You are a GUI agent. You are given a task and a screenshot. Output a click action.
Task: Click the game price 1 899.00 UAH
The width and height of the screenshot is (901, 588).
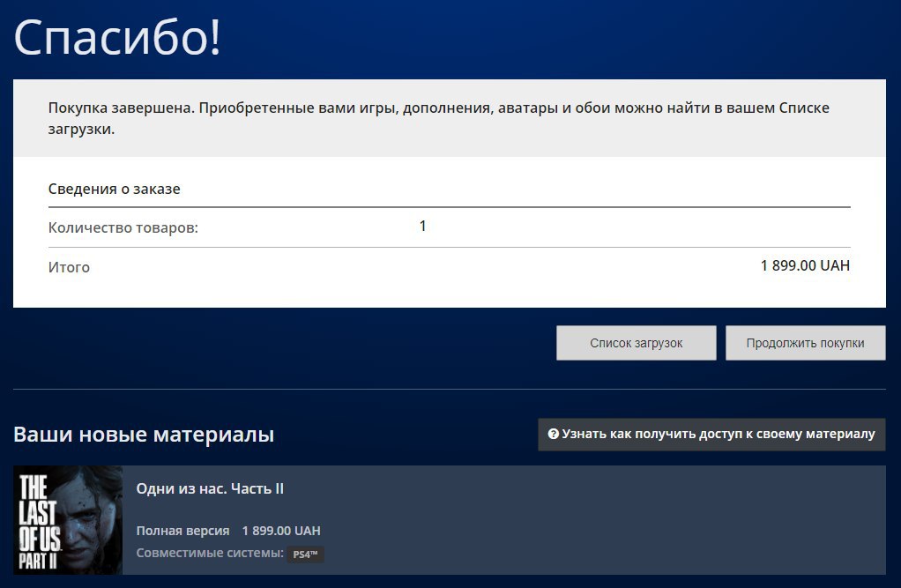(281, 531)
